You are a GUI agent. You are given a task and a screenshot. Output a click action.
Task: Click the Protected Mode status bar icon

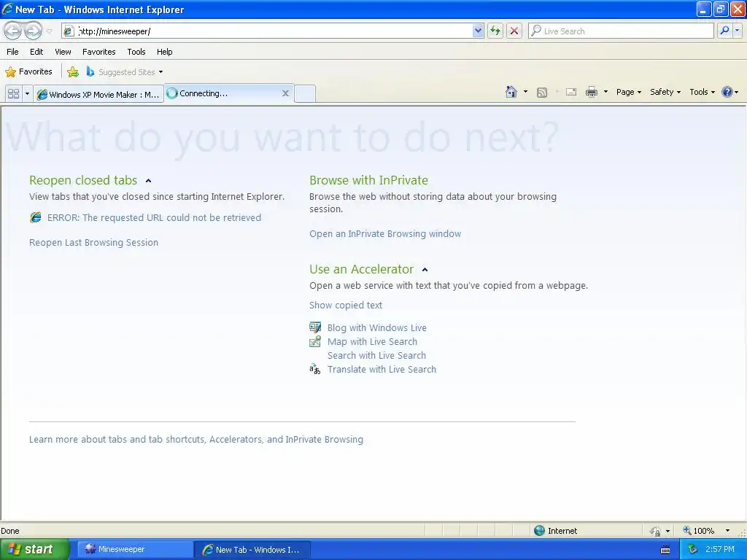tap(656, 531)
